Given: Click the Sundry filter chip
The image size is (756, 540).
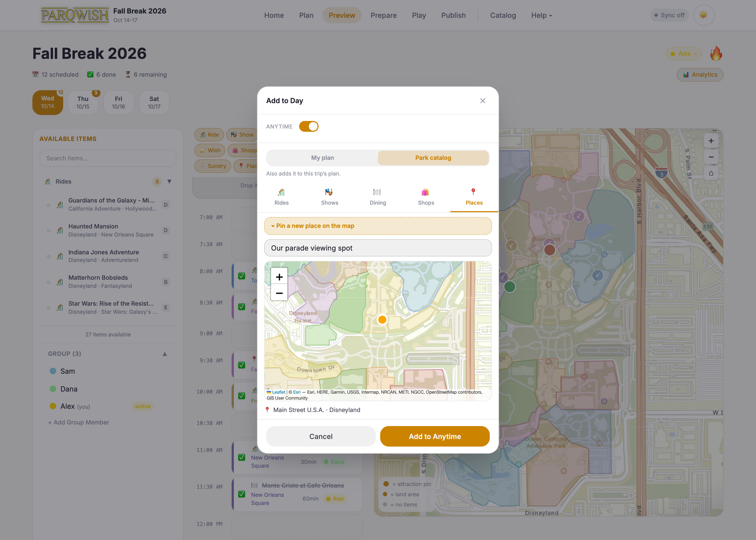Looking at the screenshot, I should click(x=212, y=166).
